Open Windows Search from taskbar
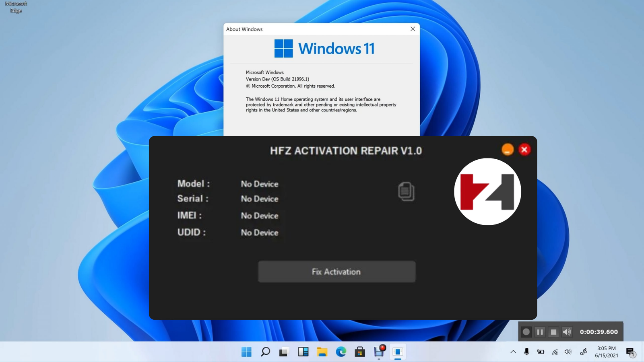The width and height of the screenshot is (644, 362). click(265, 352)
